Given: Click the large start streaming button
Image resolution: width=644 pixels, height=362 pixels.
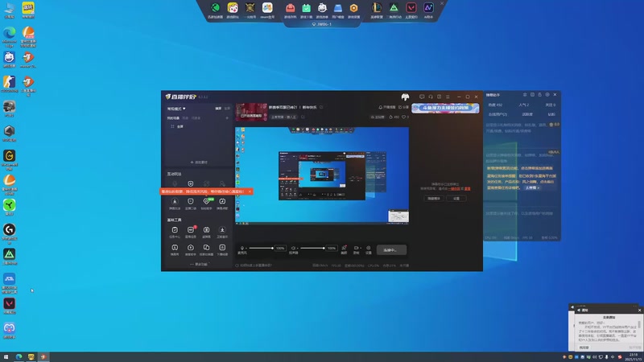Looking at the screenshot, I should click(391, 250).
